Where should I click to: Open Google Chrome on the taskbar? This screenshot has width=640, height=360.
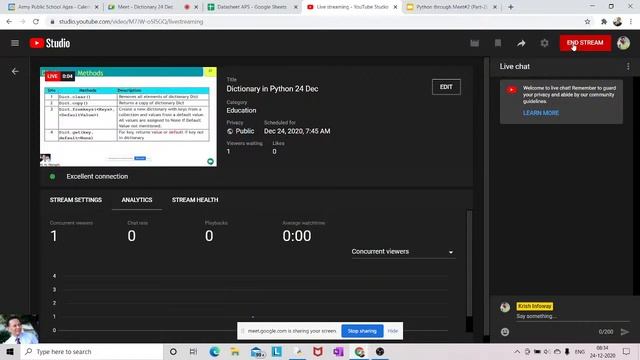tap(359, 351)
